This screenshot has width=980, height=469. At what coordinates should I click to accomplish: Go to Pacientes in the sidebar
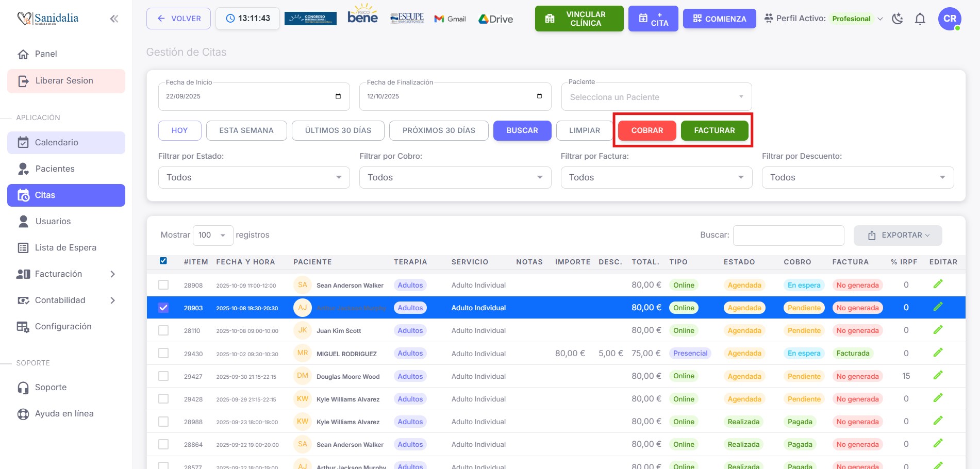[55, 169]
